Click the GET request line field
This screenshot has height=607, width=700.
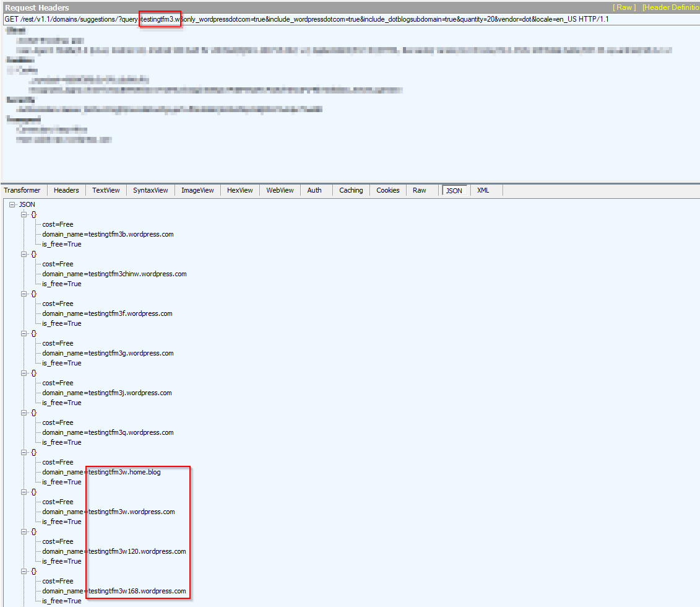(x=352, y=19)
